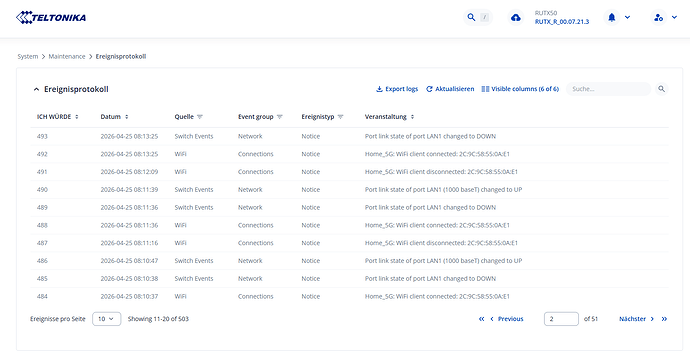
Task: Expand the notifications dropdown chevron
Action: coord(628,17)
